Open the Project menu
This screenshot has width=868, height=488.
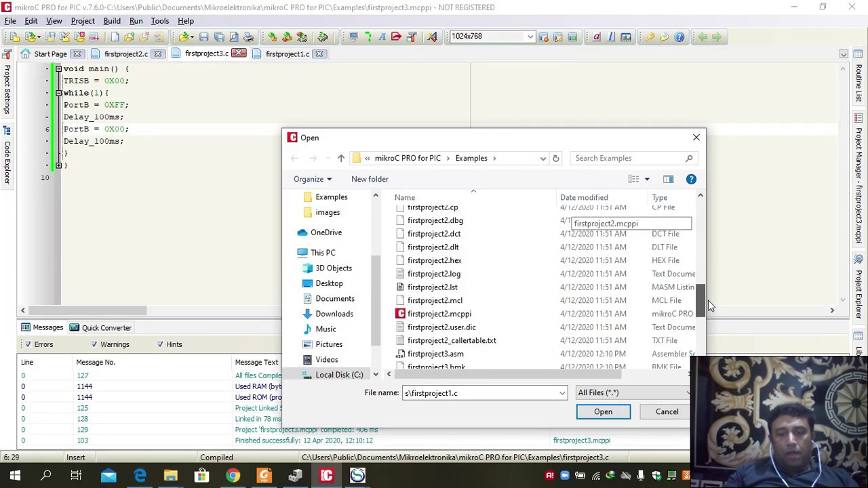(83, 21)
